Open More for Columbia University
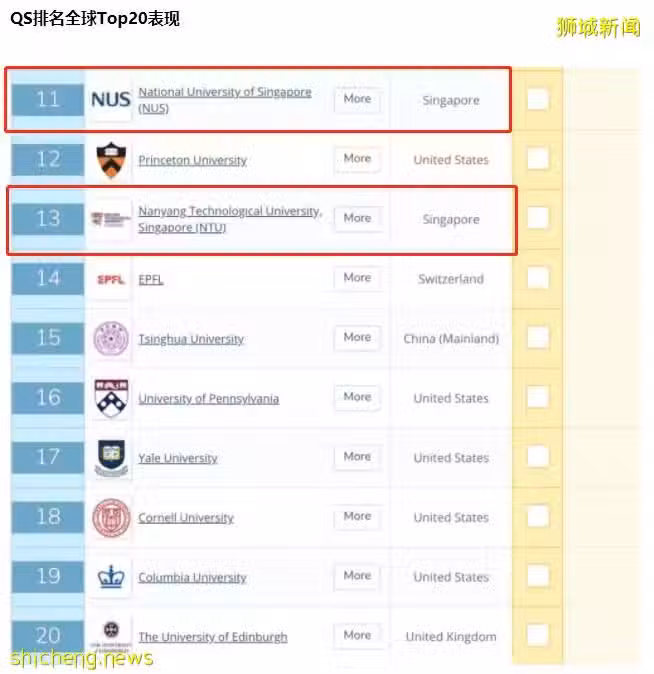Image resolution: width=654 pixels, height=674 pixels. [x=357, y=576]
